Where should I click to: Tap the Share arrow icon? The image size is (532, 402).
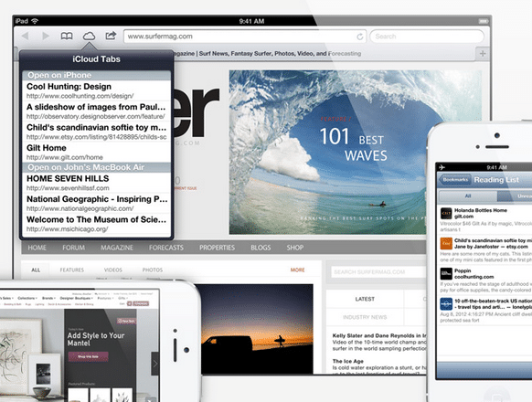coord(111,36)
